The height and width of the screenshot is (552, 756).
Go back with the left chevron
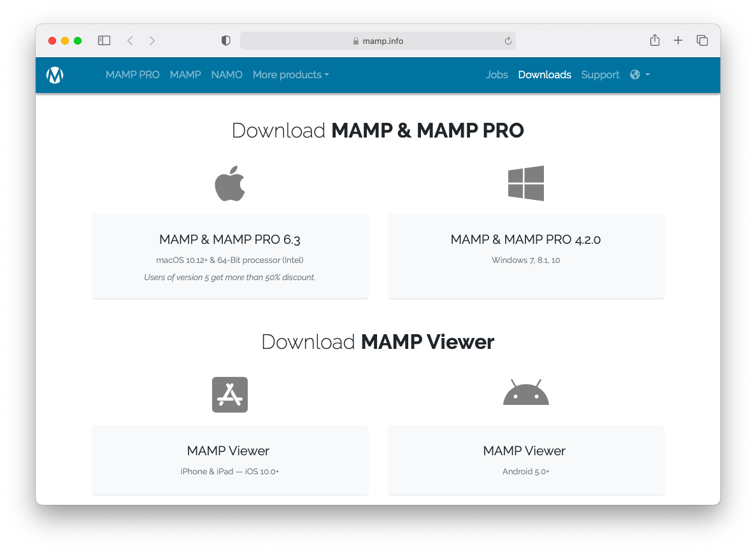click(x=130, y=41)
